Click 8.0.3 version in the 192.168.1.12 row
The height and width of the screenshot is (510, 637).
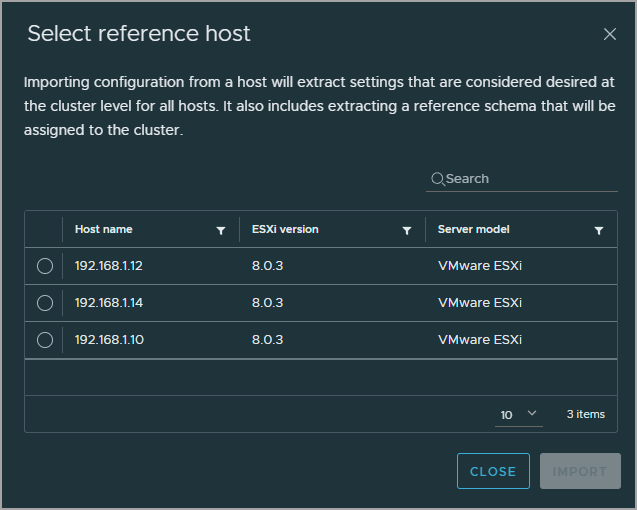click(x=267, y=266)
